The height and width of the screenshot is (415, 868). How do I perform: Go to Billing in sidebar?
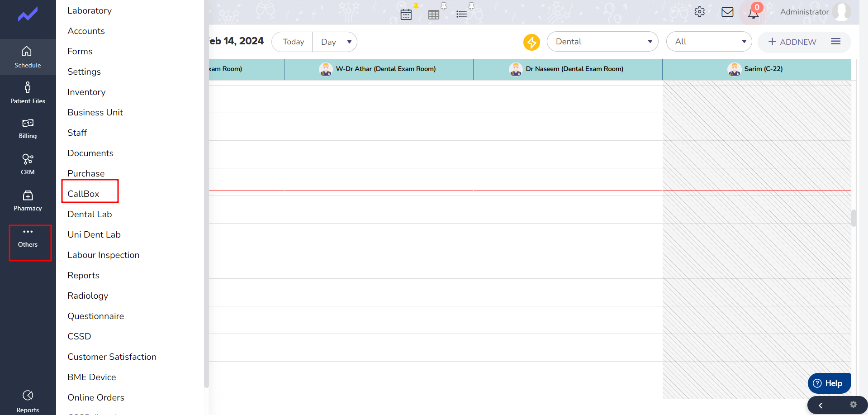point(28,129)
